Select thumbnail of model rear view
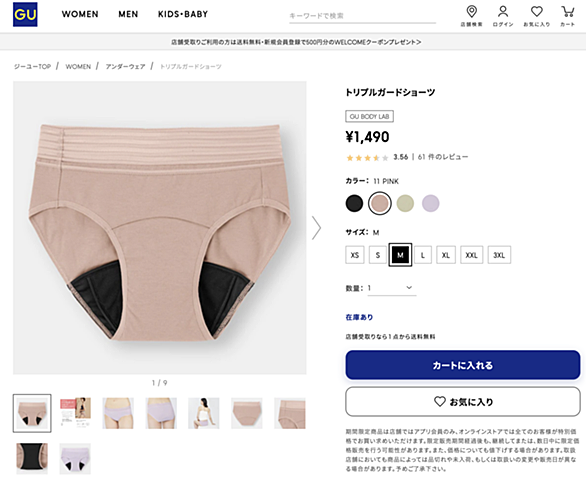The height and width of the screenshot is (480, 586). pos(204,413)
